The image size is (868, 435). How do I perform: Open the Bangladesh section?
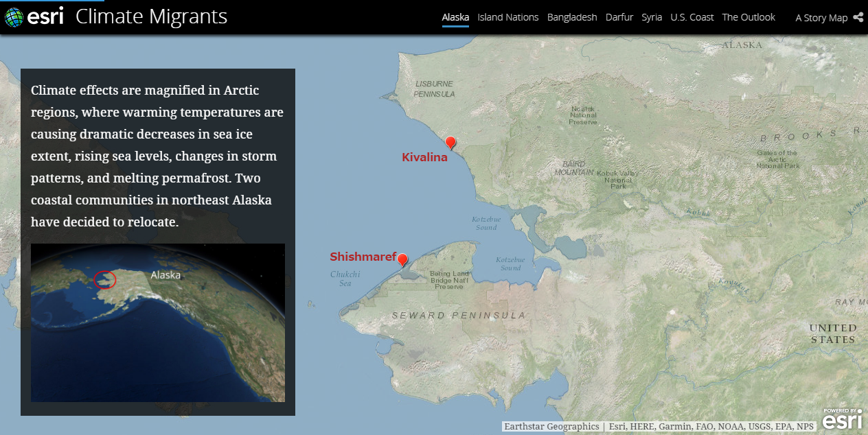coord(572,17)
